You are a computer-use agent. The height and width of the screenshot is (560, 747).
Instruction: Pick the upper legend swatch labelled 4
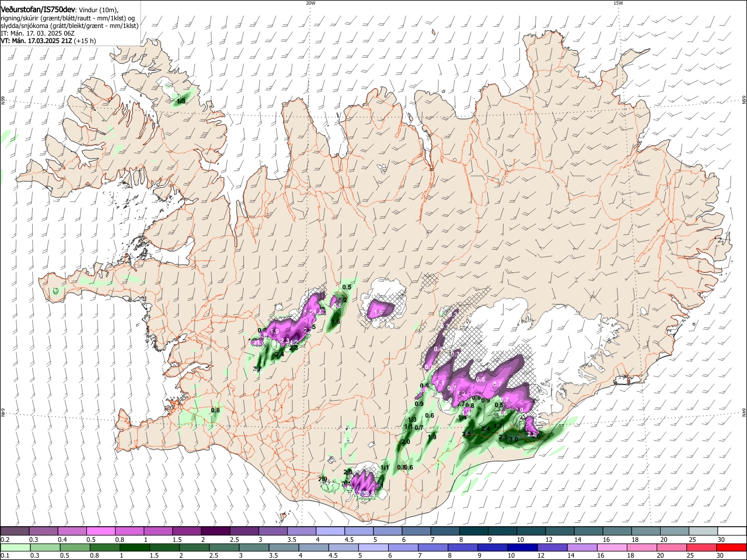tap(329, 531)
